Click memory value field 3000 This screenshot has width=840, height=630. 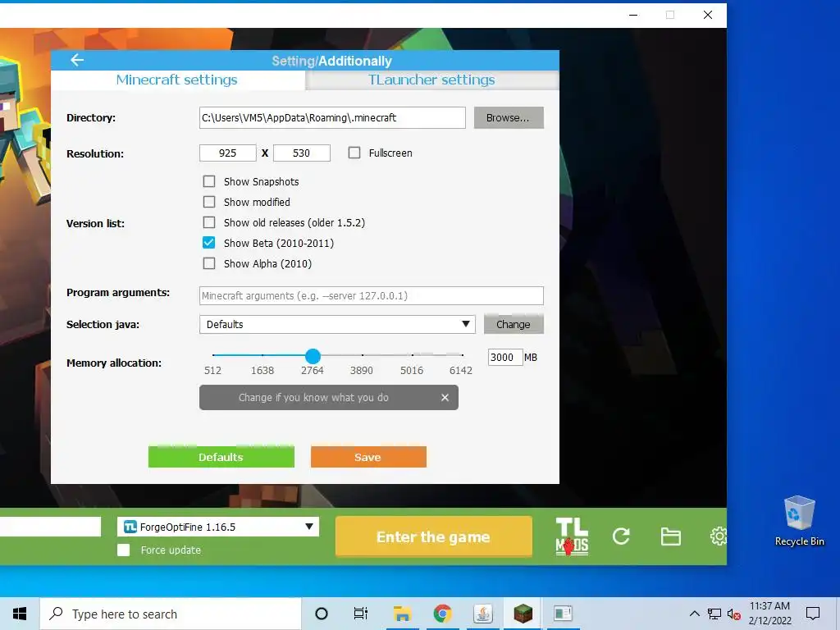click(505, 358)
